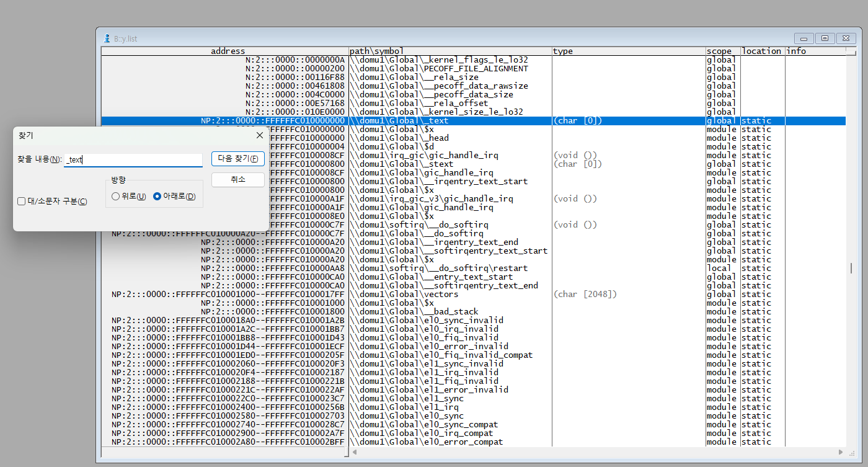Close the B::y.list symbol window

846,38
